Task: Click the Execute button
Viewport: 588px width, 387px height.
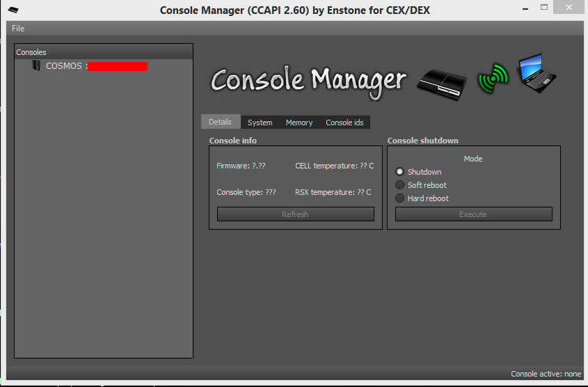Action: (x=473, y=214)
